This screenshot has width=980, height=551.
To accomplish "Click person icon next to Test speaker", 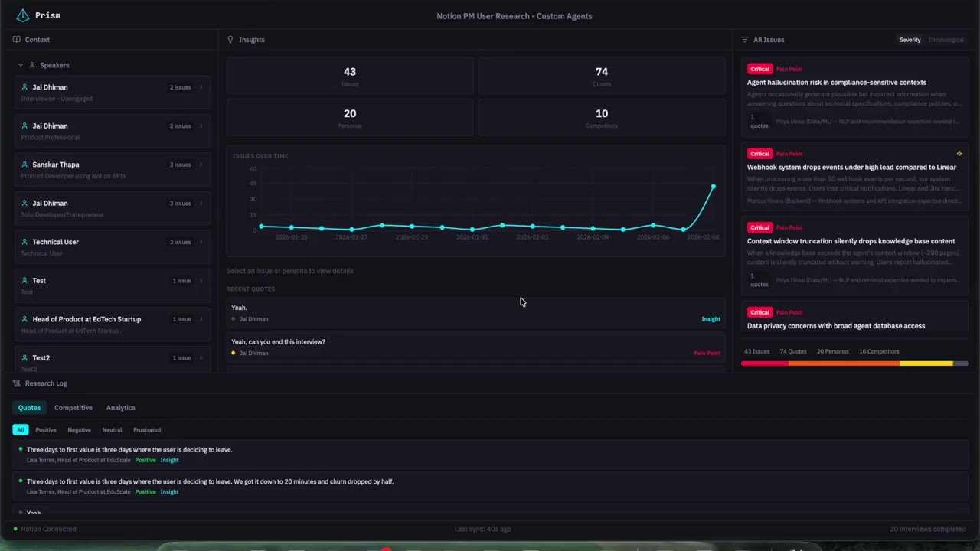I will click(25, 280).
